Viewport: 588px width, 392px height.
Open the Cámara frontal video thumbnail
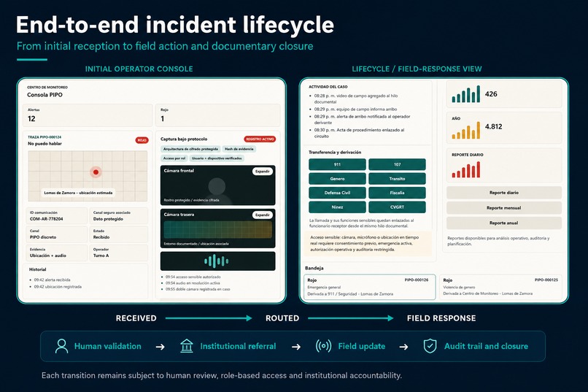[218, 185]
